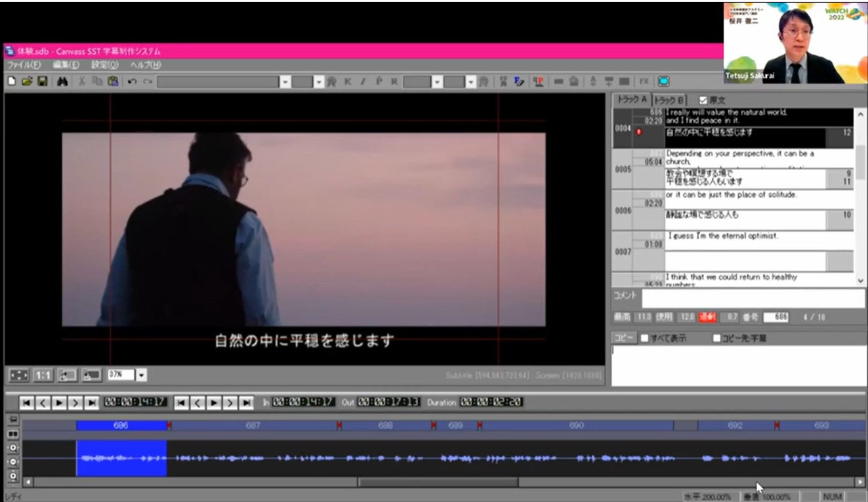Click the FX toolbar icon
The width and height of the screenshot is (868, 502).
[644, 81]
